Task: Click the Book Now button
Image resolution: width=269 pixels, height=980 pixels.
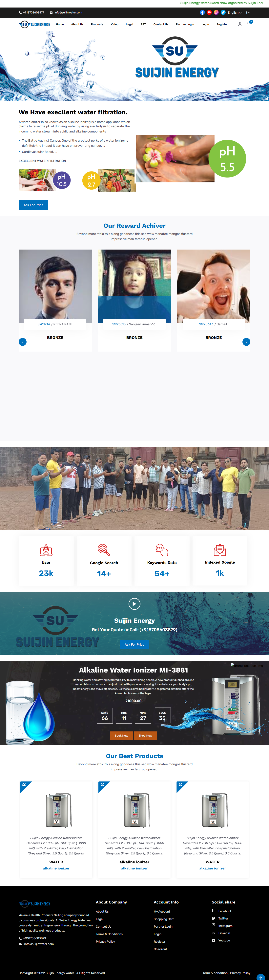Action: coord(122,735)
